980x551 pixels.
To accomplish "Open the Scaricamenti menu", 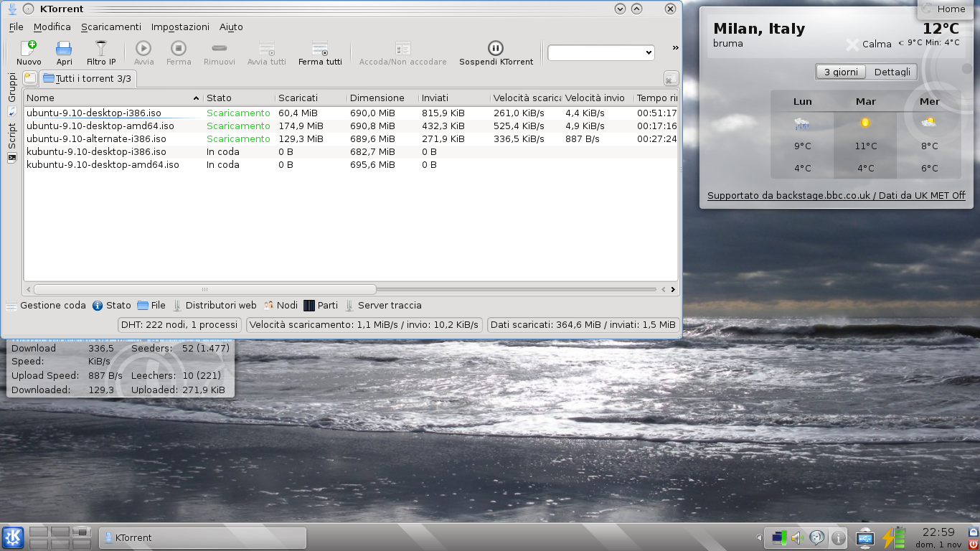I will (x=110, y=27).
